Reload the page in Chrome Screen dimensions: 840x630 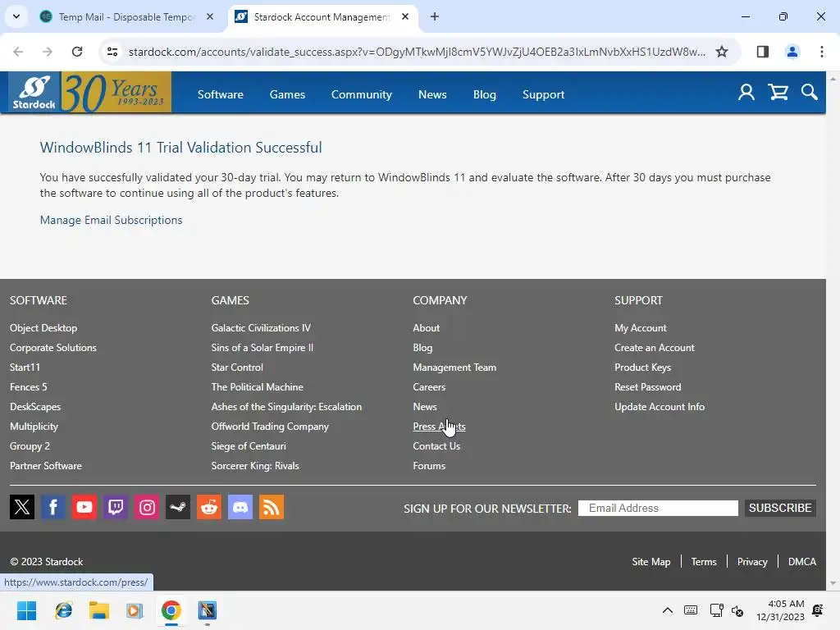(x=77, y=52)
